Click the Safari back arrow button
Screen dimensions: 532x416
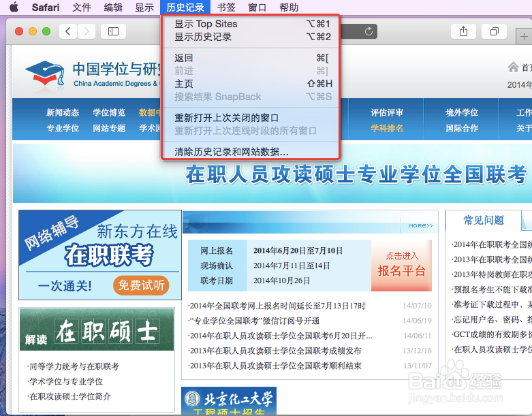pos(68,31)
